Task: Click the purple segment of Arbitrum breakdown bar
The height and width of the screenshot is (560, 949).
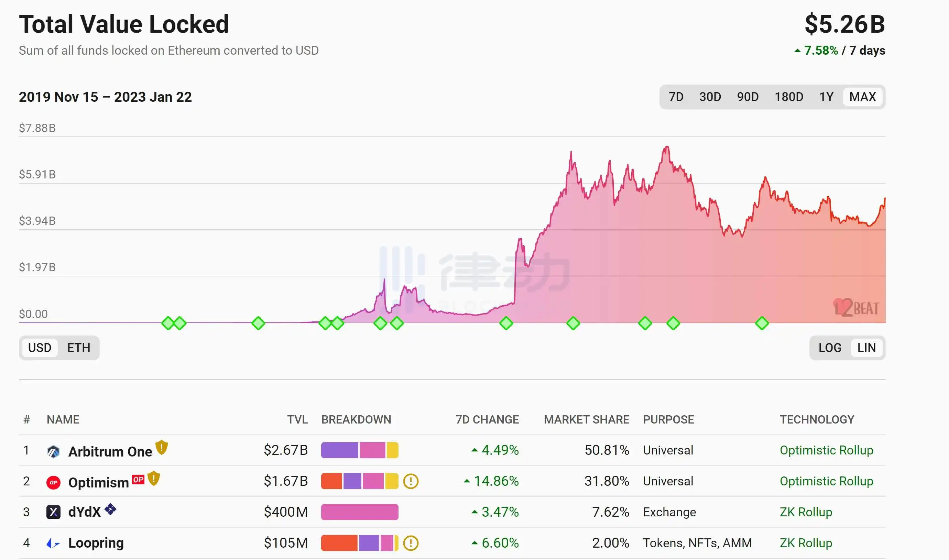Action: 340,450
